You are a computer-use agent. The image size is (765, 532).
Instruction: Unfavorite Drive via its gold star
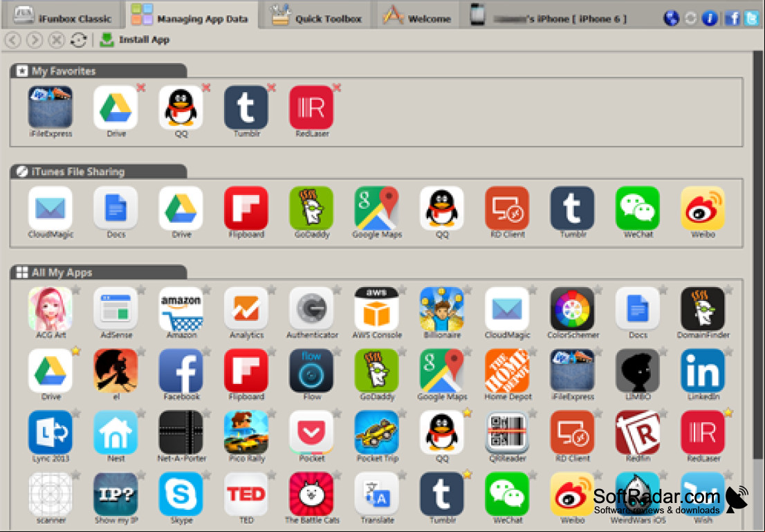(76, 351)
